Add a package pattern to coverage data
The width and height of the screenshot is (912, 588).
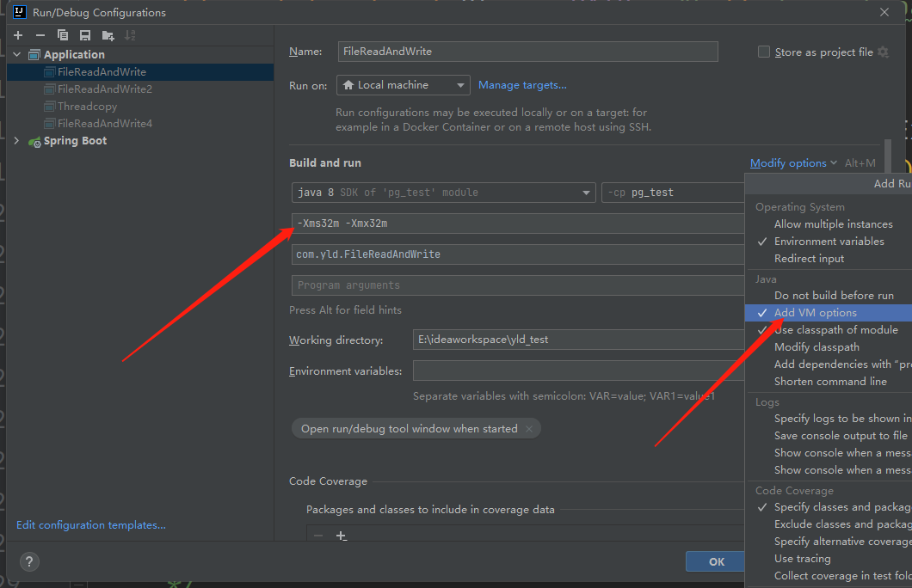342,536
